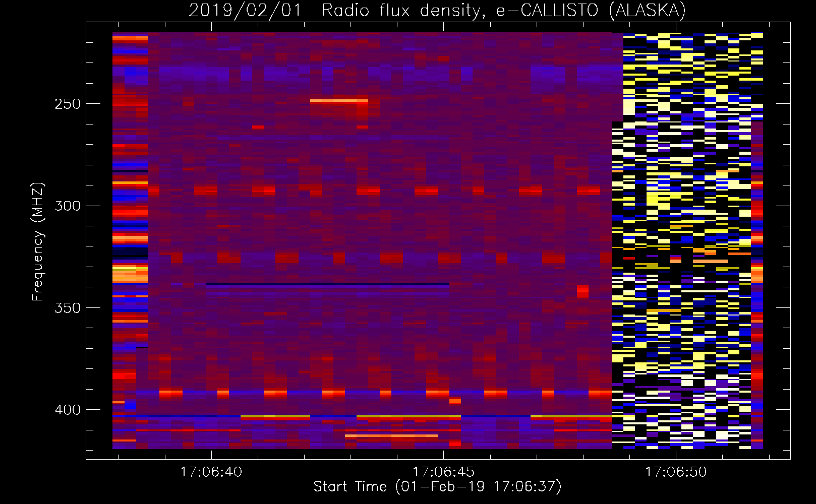Click the small red spot near 345 MHz
Screen dimensions: 816x504
click(582, 291)
